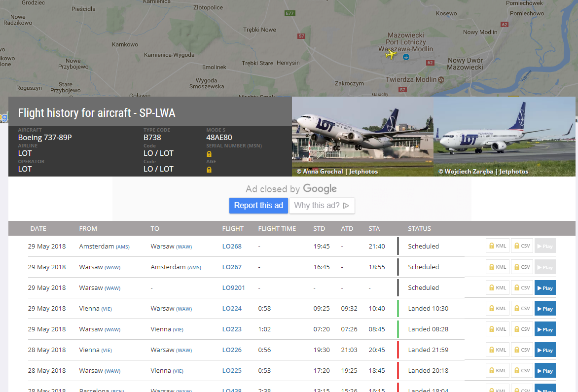Click type code B738

point(152,138)
